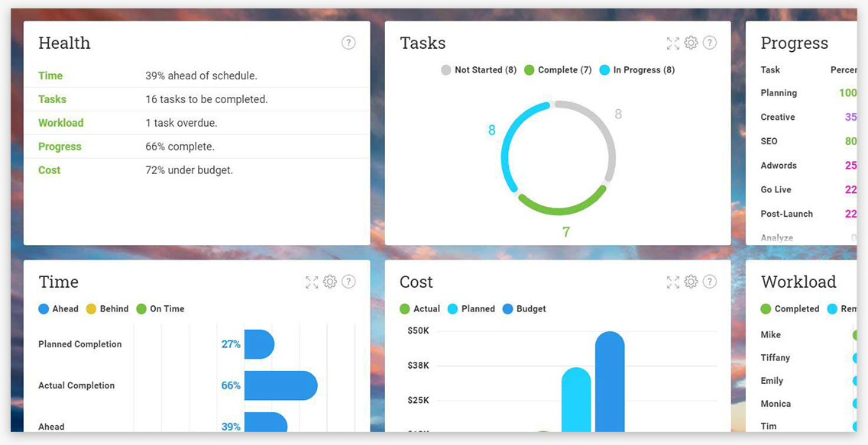The height and width of the screenshot is (445, 868).
Task: Expand the Cost widget to fullscreen
Action: pos(673,282)
